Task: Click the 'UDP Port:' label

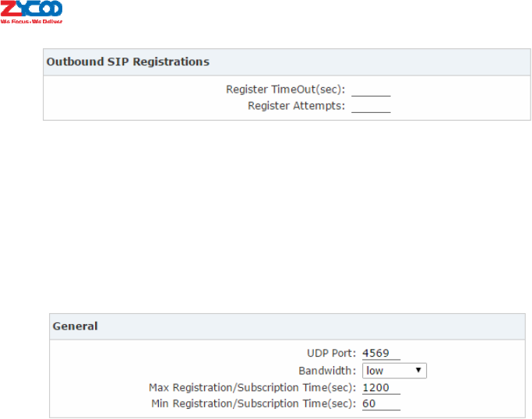Action: click(332, 354)
